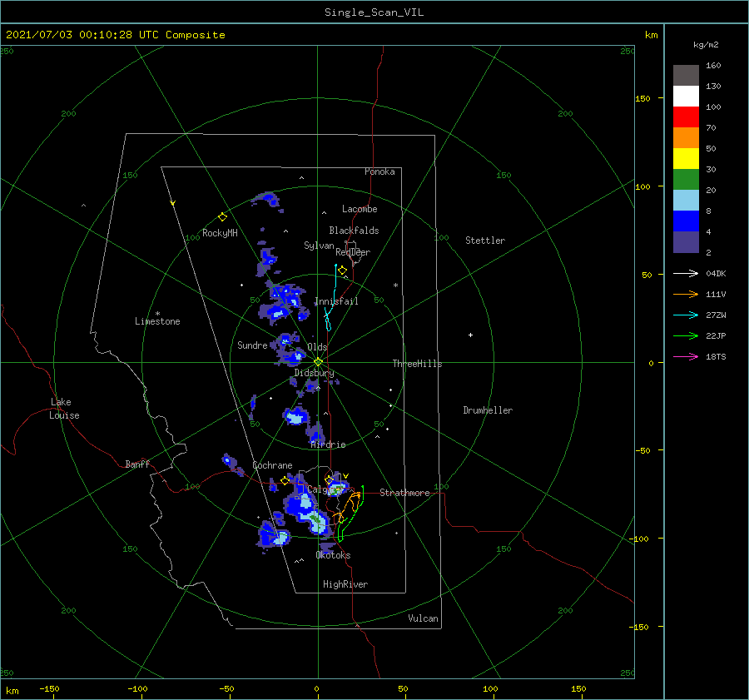
Task: Click the Blackfalds town label
Action: click(x=354, y=231)
